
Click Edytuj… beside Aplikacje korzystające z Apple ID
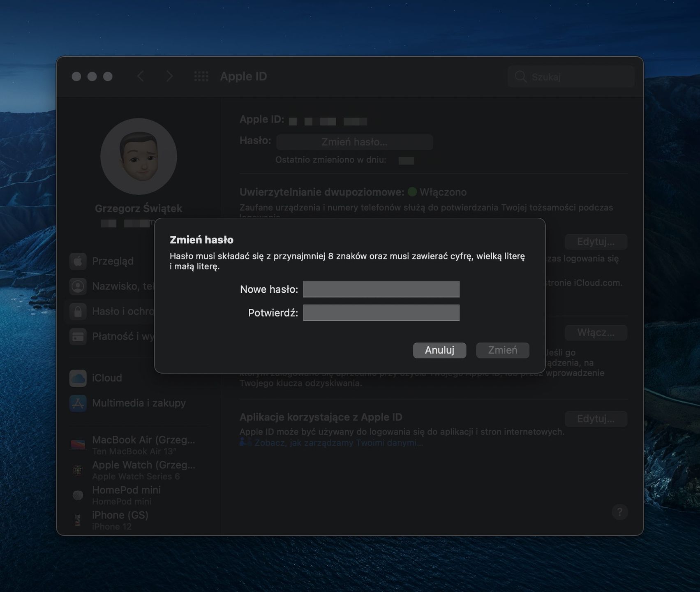(x=596, y=419)
